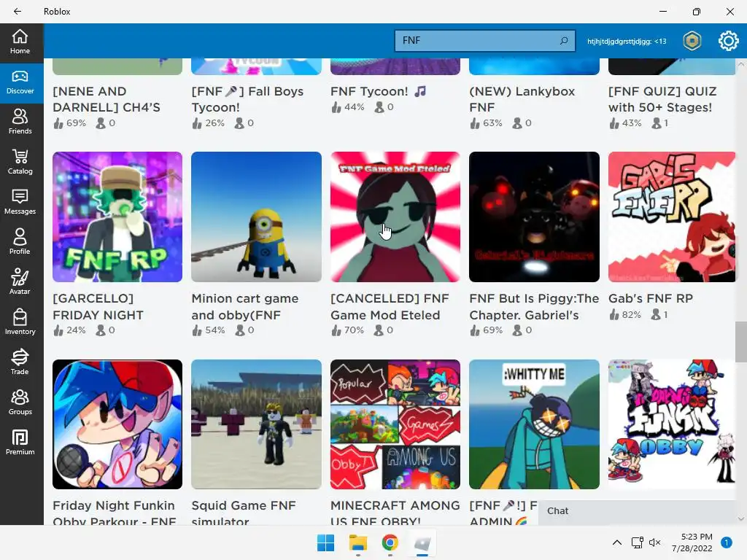Open the [CANCELLED] FNF Game Mod Eteled thumbnail
Screen dimensions: 747x560
pos(395,217)
